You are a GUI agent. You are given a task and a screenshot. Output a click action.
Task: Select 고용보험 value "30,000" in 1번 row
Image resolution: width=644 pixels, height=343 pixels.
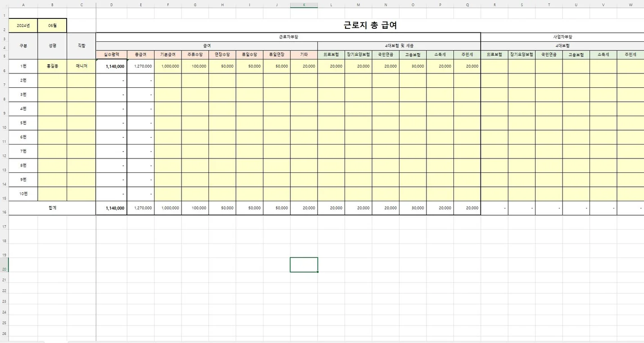click(x=413, y=66)
